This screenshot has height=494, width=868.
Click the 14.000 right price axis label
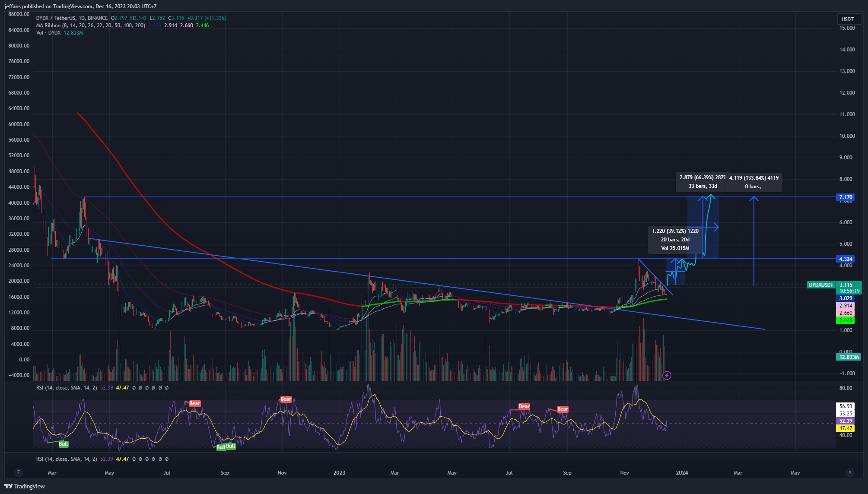847,50
